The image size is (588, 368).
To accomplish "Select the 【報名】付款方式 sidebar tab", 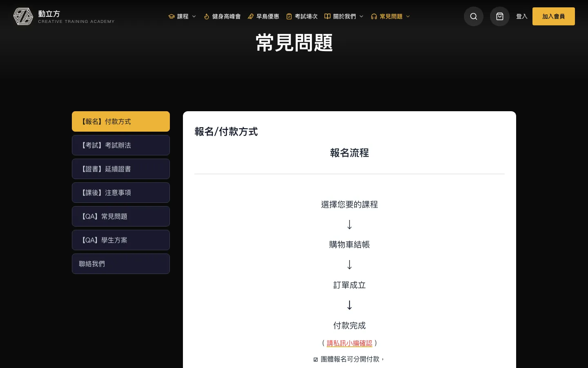I will (121, 121).
